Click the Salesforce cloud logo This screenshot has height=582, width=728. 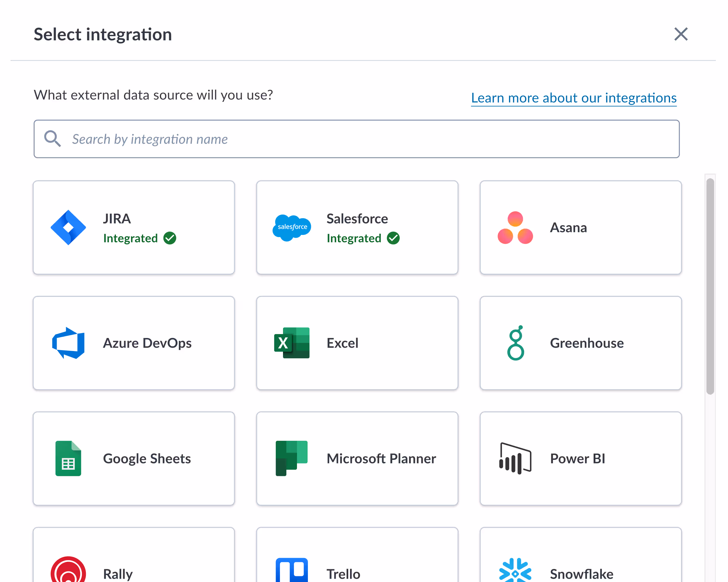click(292, 227)
